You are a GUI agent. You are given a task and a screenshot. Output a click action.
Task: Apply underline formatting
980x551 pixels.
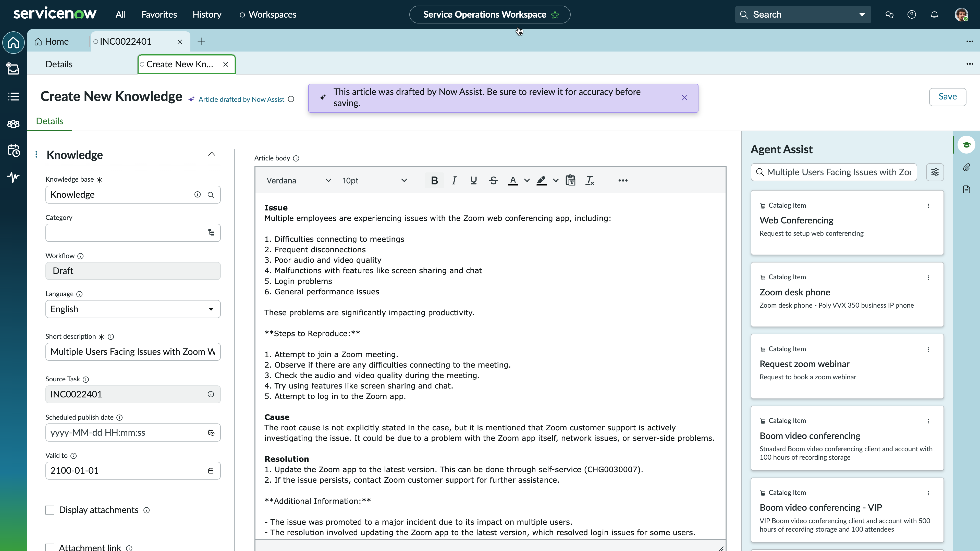[474, 181]
